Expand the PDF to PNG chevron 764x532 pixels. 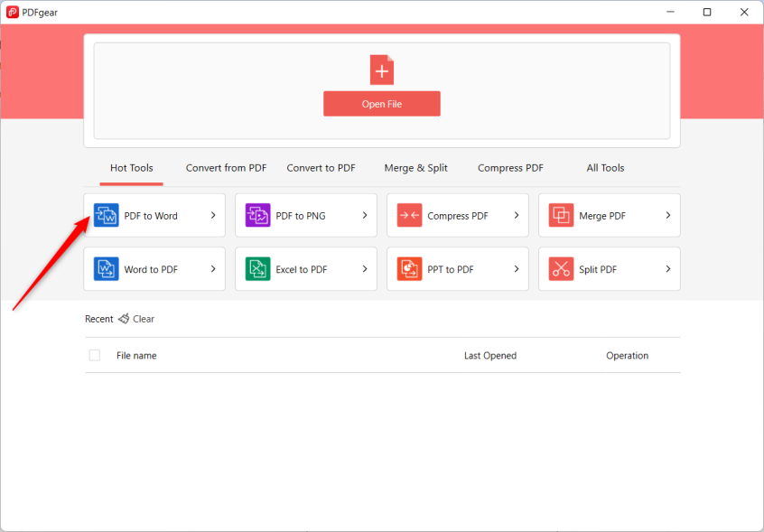(x=365, y=215)
